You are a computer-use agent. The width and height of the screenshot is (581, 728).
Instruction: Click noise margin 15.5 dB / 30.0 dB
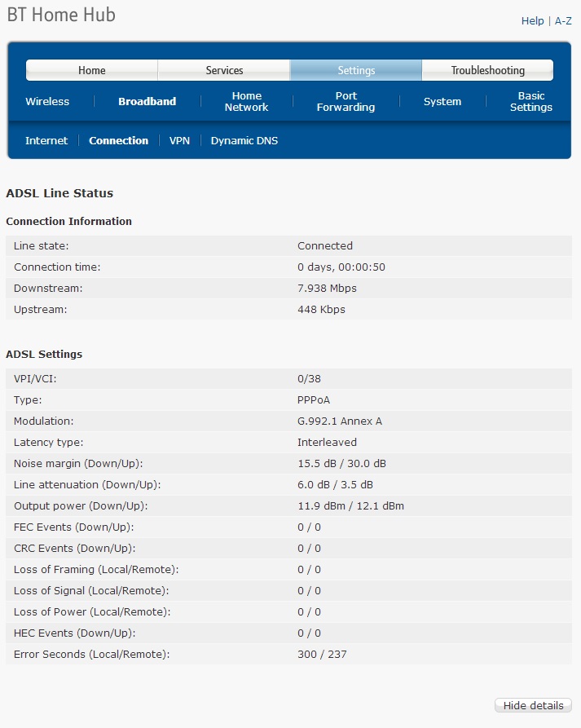click(341, 463)
